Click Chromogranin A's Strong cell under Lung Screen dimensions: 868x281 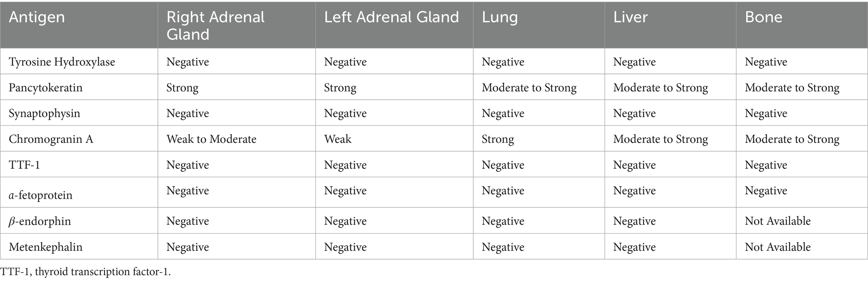pos(498,139)
